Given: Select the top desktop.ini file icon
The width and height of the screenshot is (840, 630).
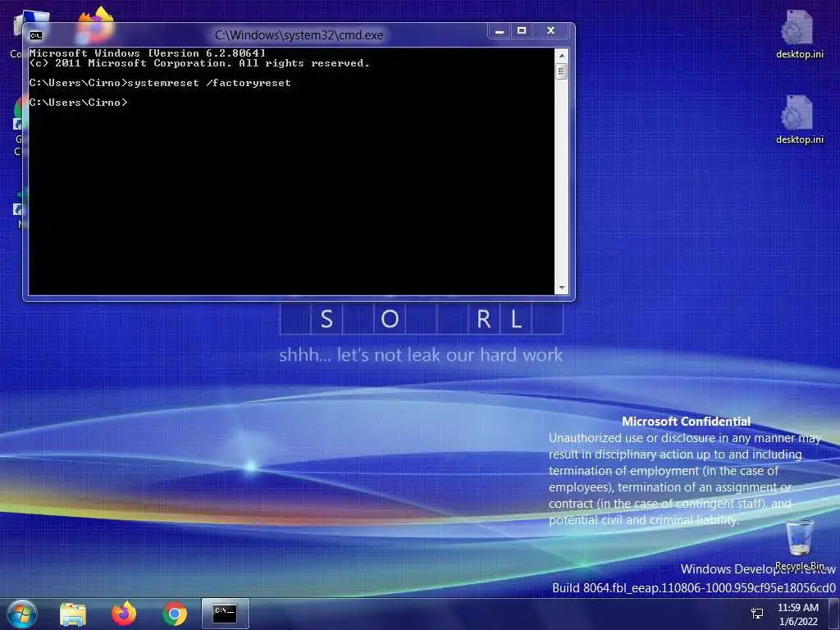Looking at the screenshot, I should click(x=799, y=34).
